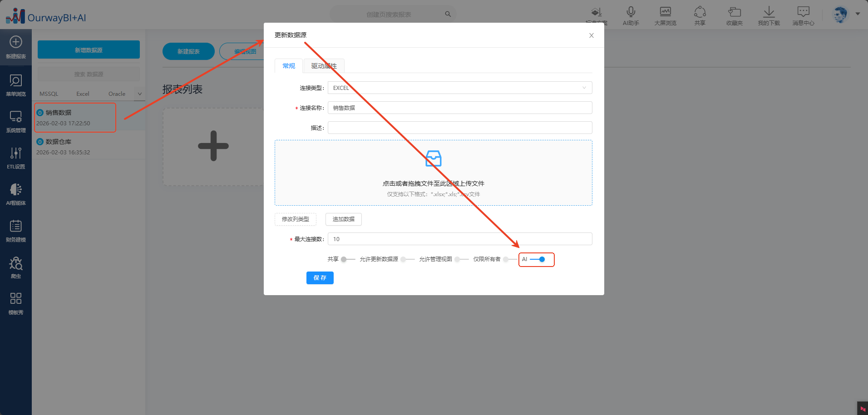The width and height of the screenshot is (868, 415).
Task: Toggle the 共享 switch in the dialog
Action: (x=348, y=259)
